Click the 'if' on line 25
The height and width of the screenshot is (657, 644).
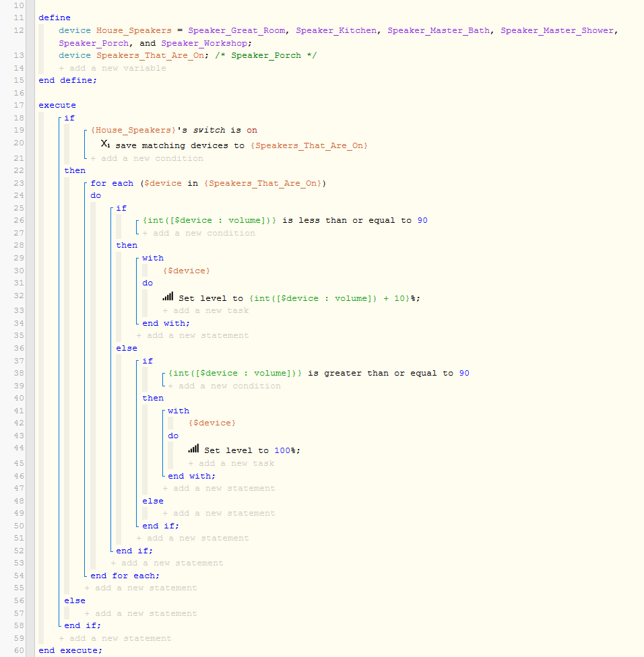[121, 208]
